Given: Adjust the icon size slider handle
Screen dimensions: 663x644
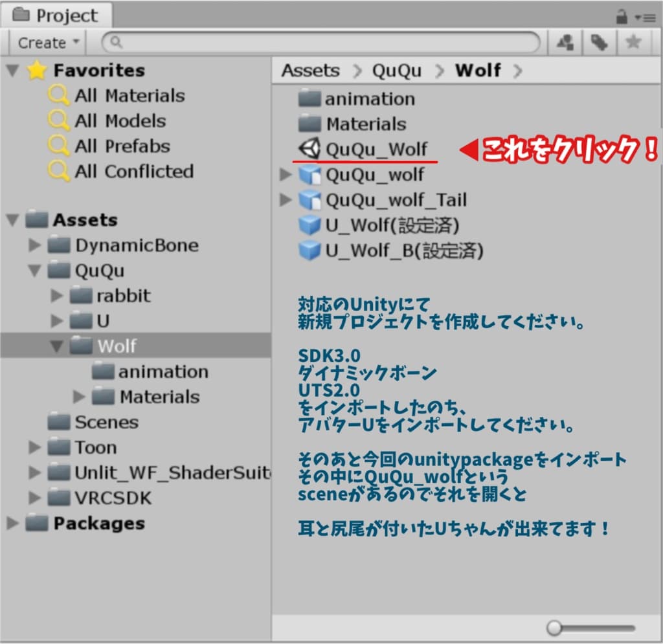Looking at the screenshot, I should pyautogui.click(x=554, y=628).
